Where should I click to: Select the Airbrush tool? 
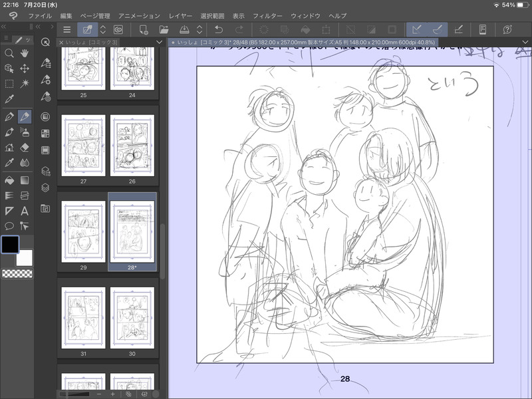(x=25, y=132)
